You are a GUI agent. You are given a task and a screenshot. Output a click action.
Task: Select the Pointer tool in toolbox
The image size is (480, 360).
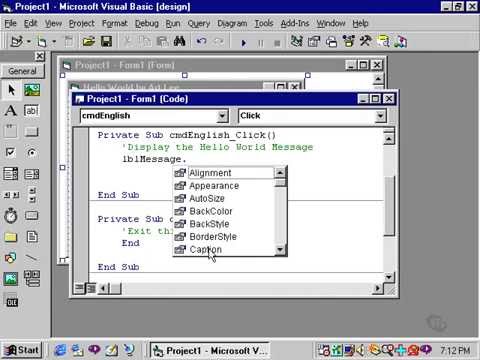[11, 90]
